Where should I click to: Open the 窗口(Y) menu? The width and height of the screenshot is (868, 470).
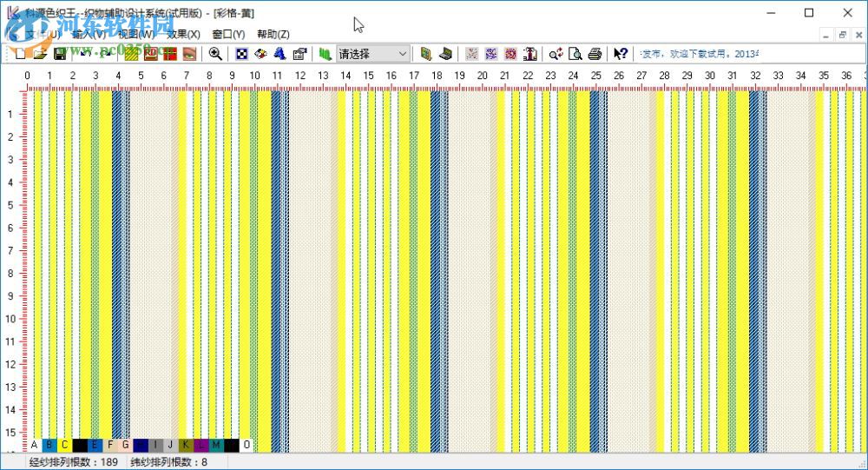coord(228,35)
